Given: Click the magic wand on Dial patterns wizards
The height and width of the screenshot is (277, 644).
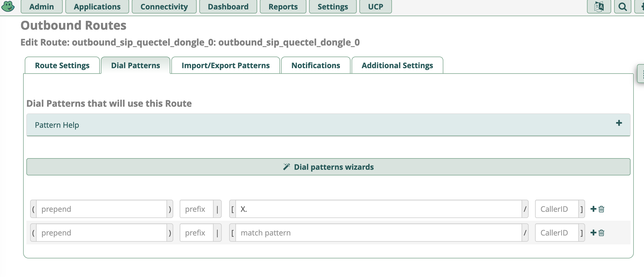Looking at the screenshot, I should coord(286,167).
